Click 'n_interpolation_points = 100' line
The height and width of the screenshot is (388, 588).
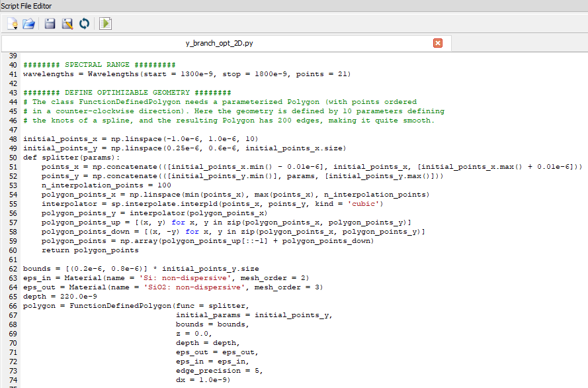point(106,185)
